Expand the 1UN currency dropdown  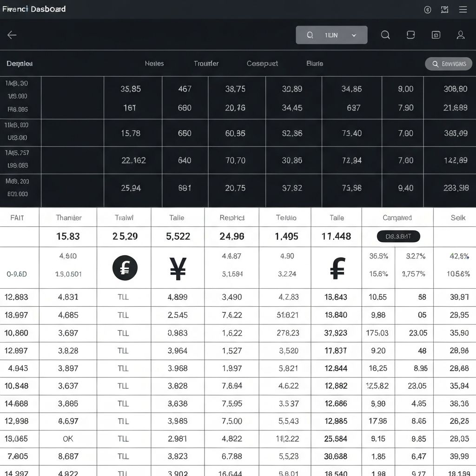(353, 34)
